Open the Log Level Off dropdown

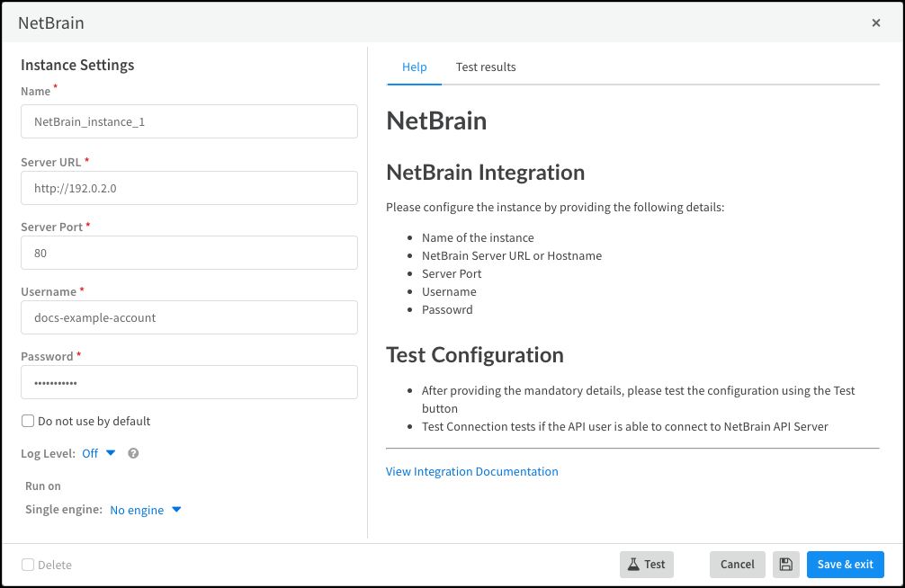point(91,453)
